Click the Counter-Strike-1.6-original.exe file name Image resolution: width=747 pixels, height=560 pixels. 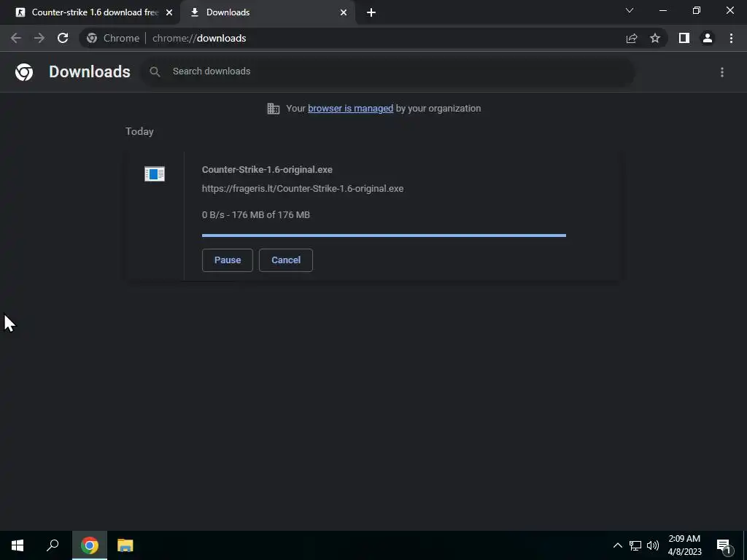pyautogui.click(x=267, y=169)
